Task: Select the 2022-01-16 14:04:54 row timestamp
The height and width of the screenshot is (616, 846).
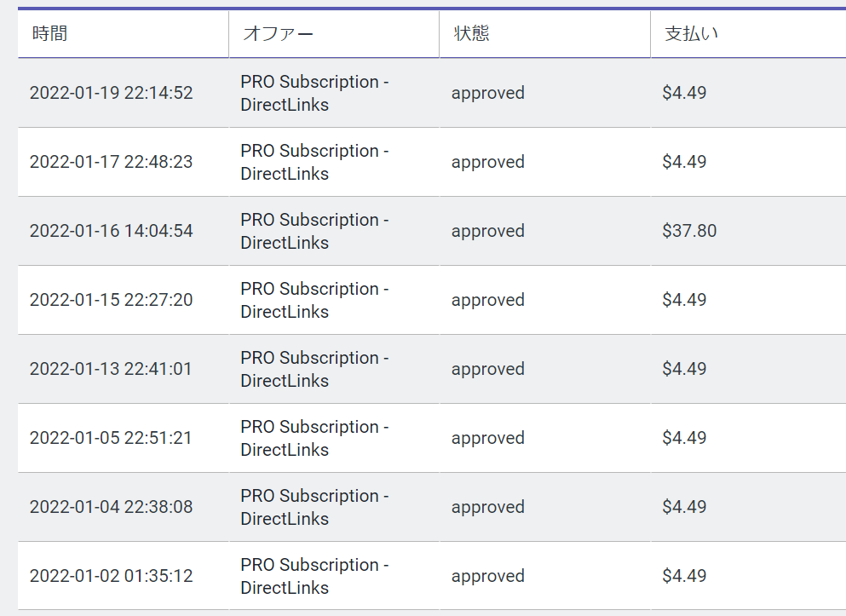Action: pyautogui.click(x=111, y=231)
